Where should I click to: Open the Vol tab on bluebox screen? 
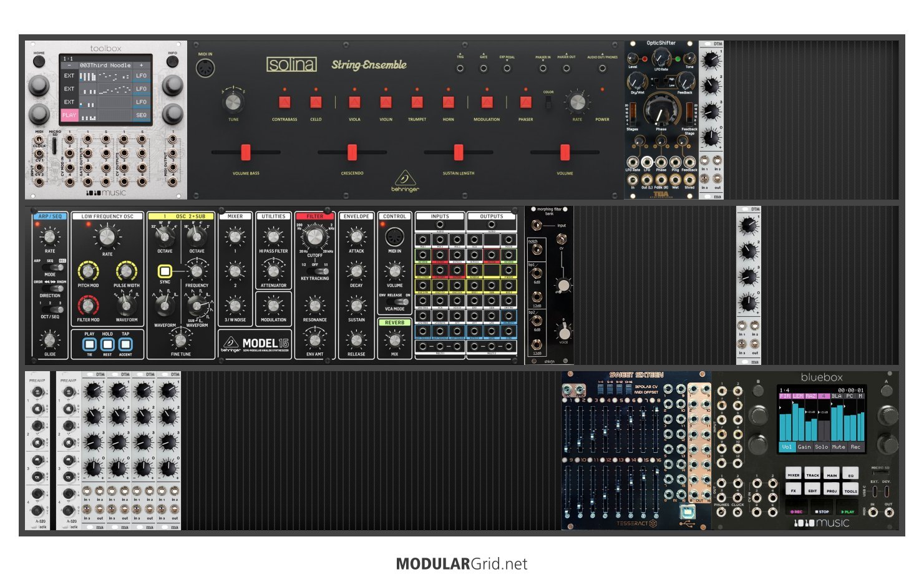click(x=787, y=447)
